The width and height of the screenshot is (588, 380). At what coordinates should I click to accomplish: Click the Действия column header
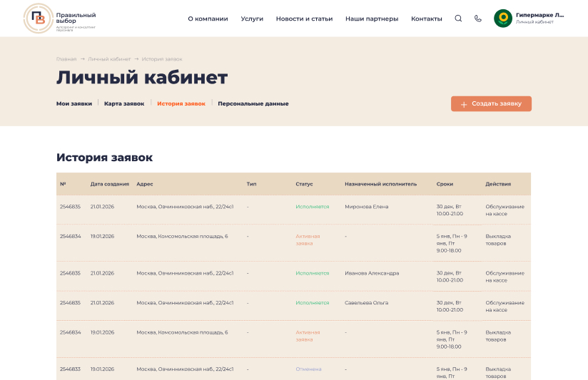(498, 184)
